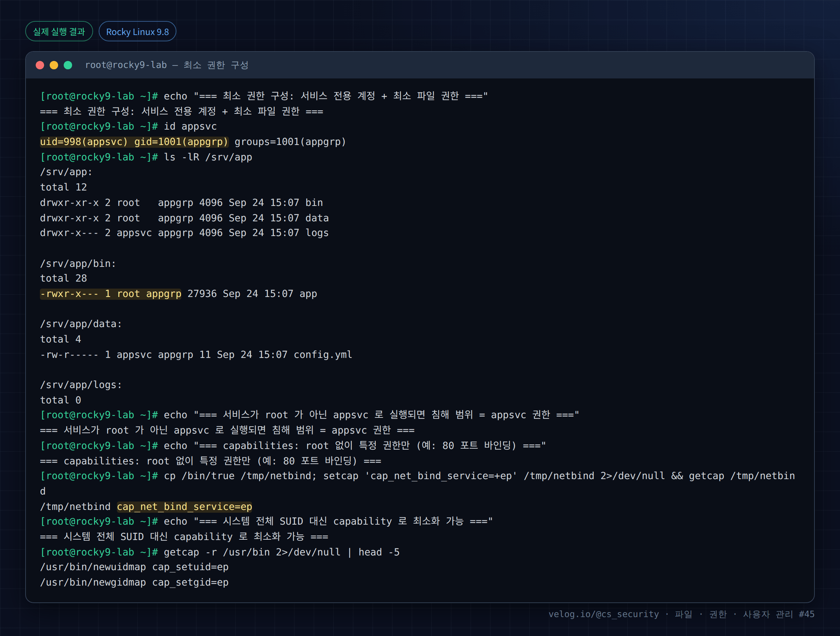840x636 pixels.
Task: Click the listing row ending in 'data'
Action: coord(184,218)
